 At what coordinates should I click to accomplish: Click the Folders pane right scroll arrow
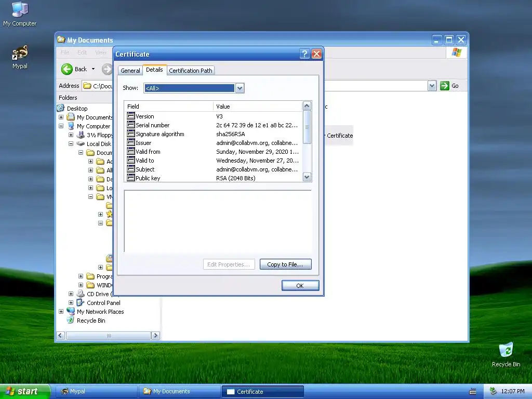coord(155,336)
